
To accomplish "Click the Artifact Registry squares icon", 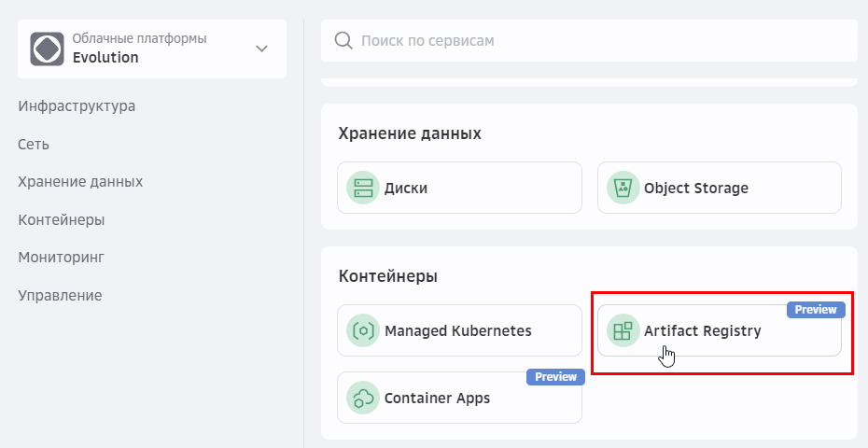I will 622,330.
